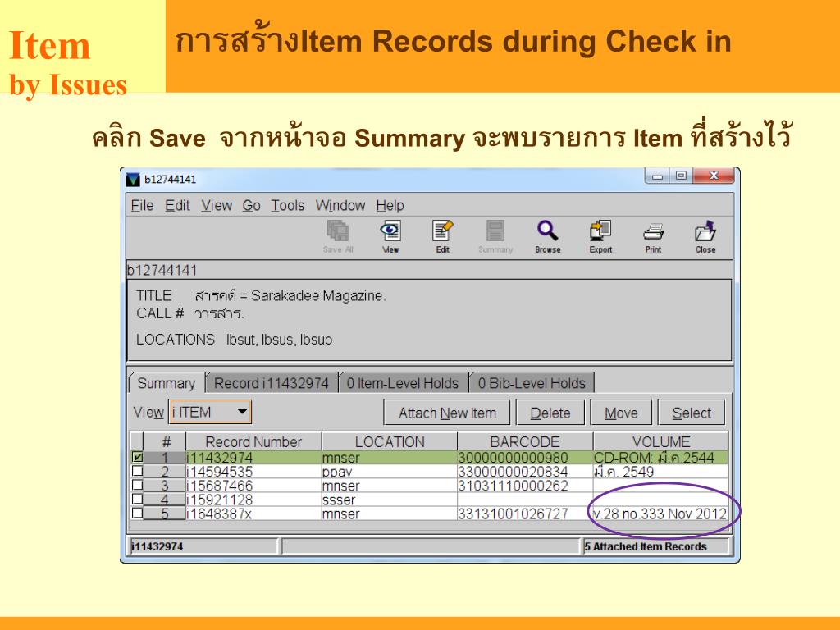The image size is (840, 630).
Task: Click status bar text i11432974
Action: click(157, 546)
